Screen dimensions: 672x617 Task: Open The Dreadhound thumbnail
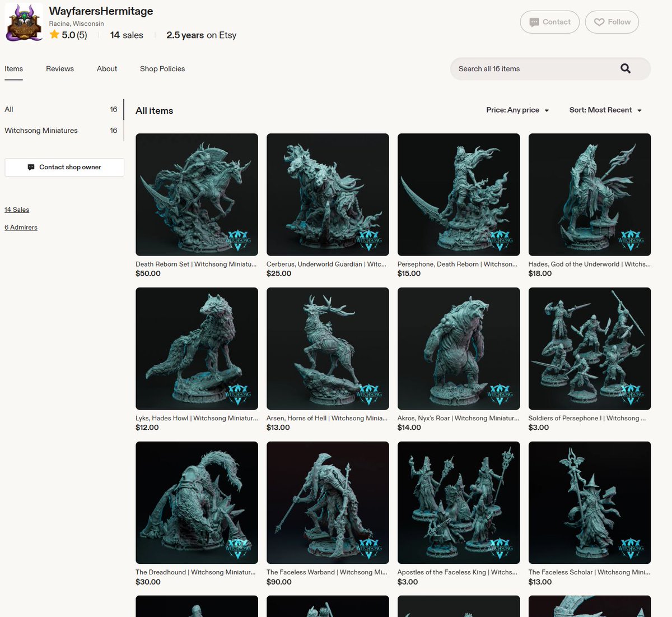pyautogui.click(x=197, y=503)
